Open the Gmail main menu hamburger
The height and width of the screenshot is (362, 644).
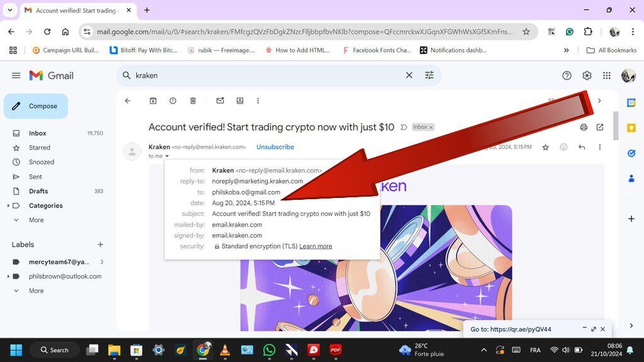pyautogui.click(x=16, y=75)
